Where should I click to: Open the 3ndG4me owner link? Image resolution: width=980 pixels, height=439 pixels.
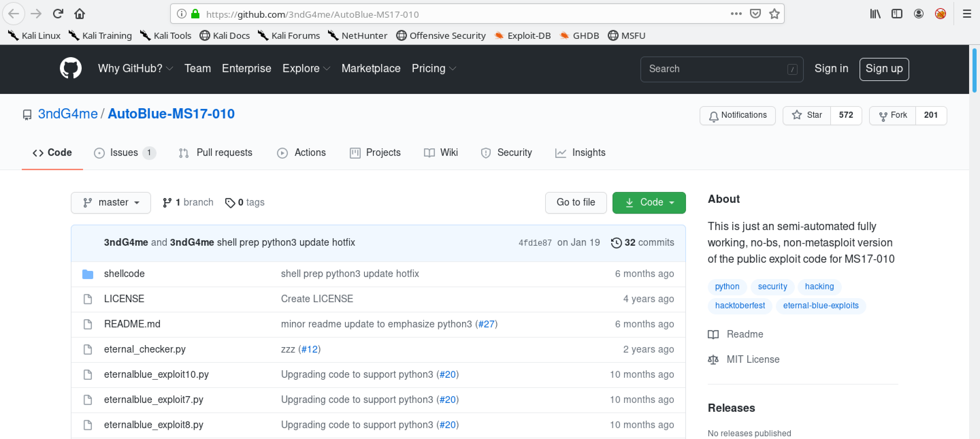click(x=68, y=114)
